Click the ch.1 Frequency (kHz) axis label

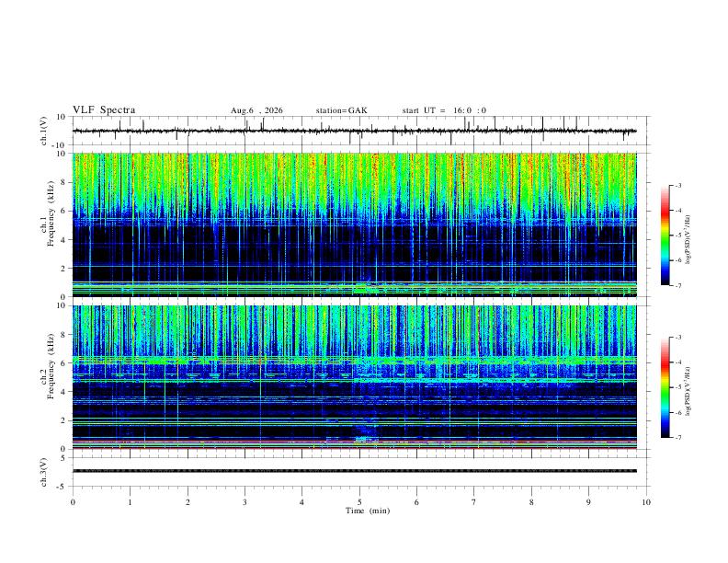pyautogui.click(x=47, y=224)
